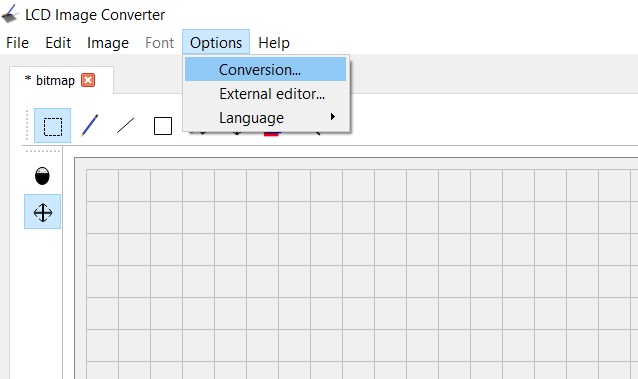This screenshot has width=638, height=379.
Task: Choose External editor... menu entry
Action: [265, 94]
